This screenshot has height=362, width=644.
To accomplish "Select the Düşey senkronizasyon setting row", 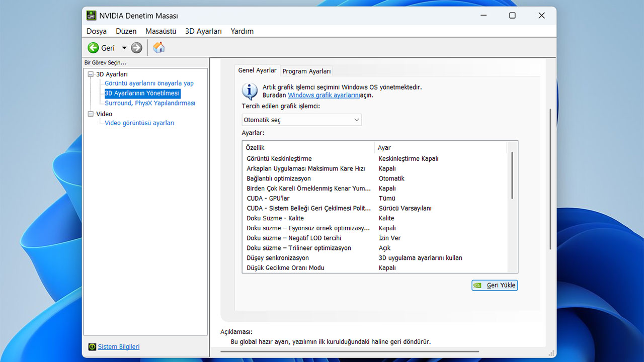I will pyautogui.click(x=278, y=258).
